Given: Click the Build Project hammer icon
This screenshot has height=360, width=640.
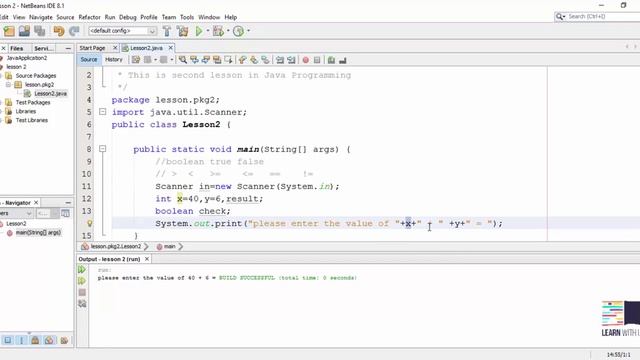Looking at the screenshot, I should 167,31.
